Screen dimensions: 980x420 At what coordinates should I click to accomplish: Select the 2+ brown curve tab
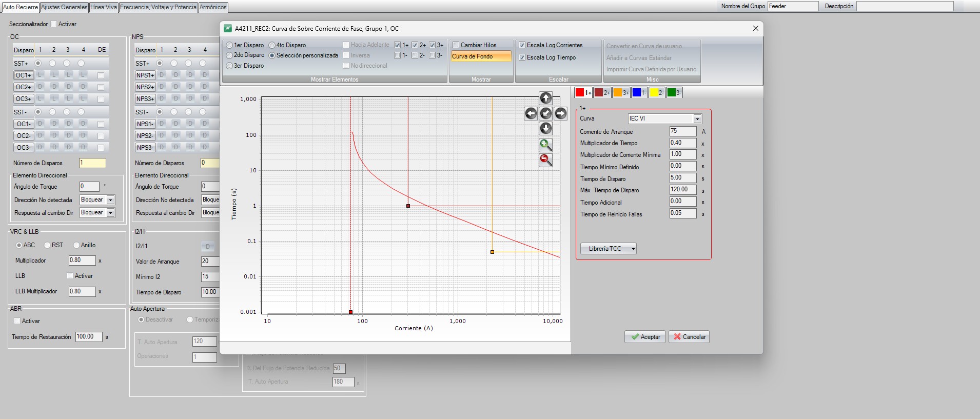coord(602,92)
